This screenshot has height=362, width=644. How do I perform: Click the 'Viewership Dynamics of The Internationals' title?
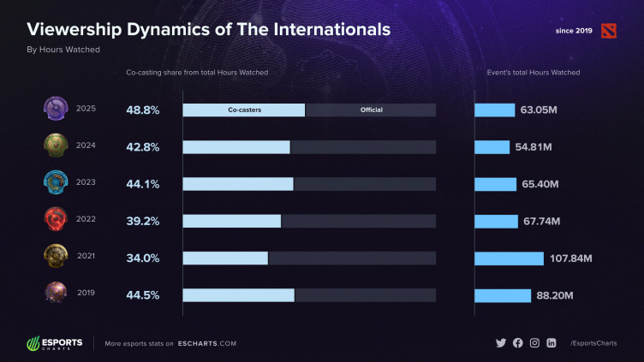tap(209, 30)
